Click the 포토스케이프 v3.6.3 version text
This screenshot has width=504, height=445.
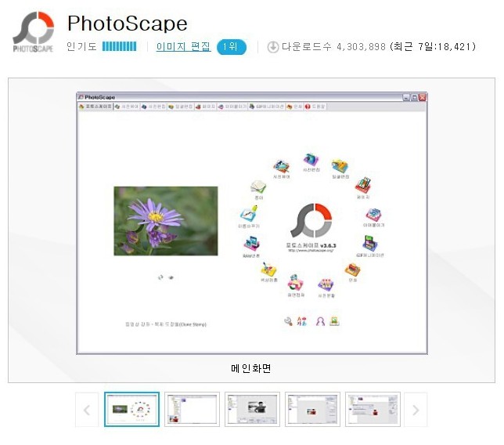[x=311, y=245]
